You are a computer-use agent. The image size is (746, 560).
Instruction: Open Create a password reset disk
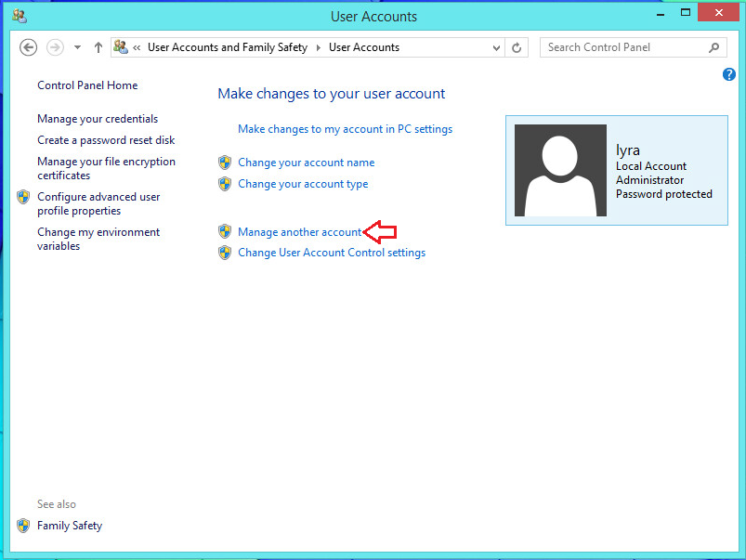106,140
